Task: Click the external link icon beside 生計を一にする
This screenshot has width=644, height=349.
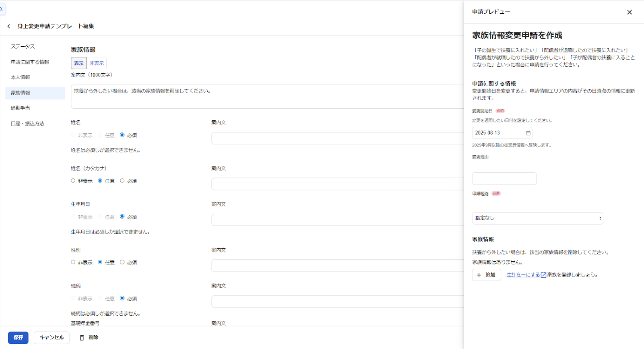Action: 543,275
